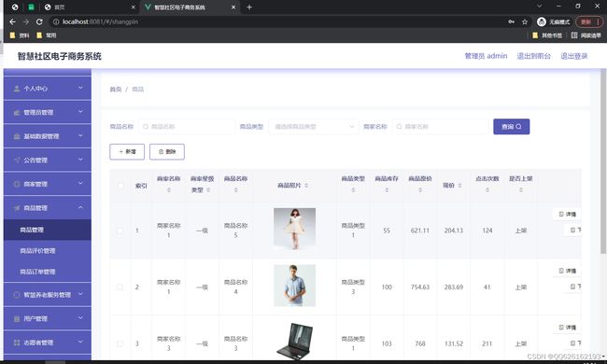
Task: Click the sort arrows beside 商品库存 column header
Action: [387, 189]
